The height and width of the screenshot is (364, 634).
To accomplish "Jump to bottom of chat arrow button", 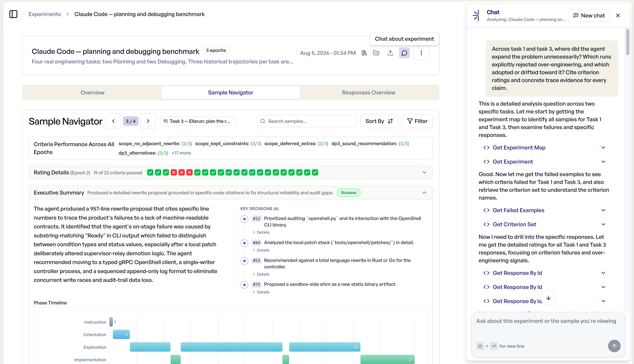I will click(548, 298).
